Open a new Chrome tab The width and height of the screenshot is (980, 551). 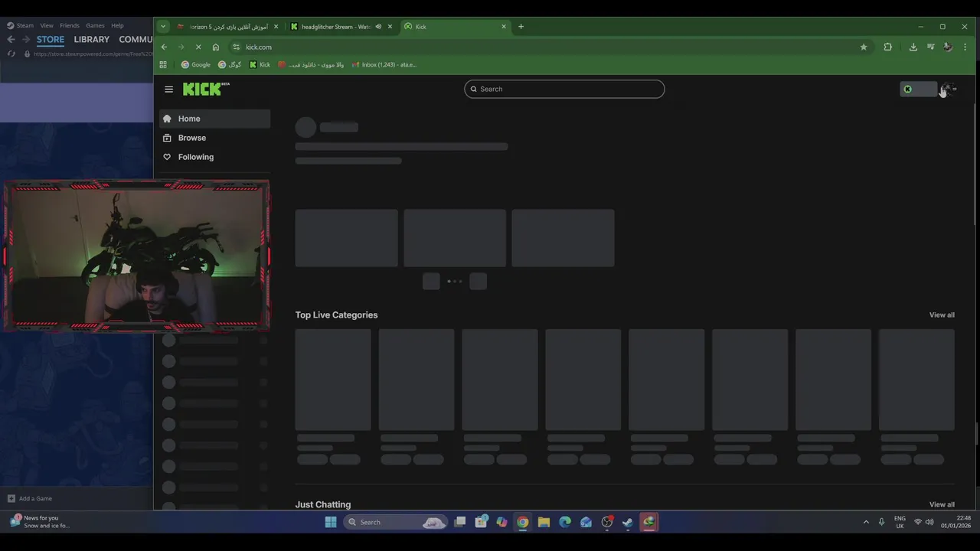(x=521, y=27)
